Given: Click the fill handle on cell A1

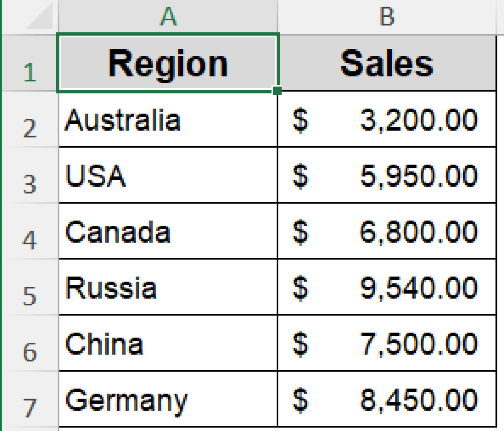Looking at the screenshot, I should tap(277, 91).
